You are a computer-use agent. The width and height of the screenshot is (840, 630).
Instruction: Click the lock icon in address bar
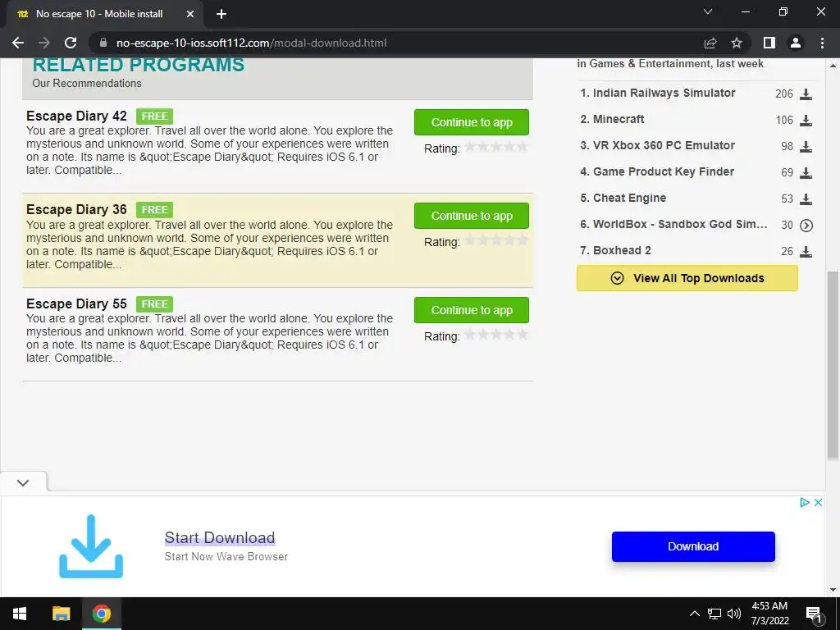click(x=103, y=43)
